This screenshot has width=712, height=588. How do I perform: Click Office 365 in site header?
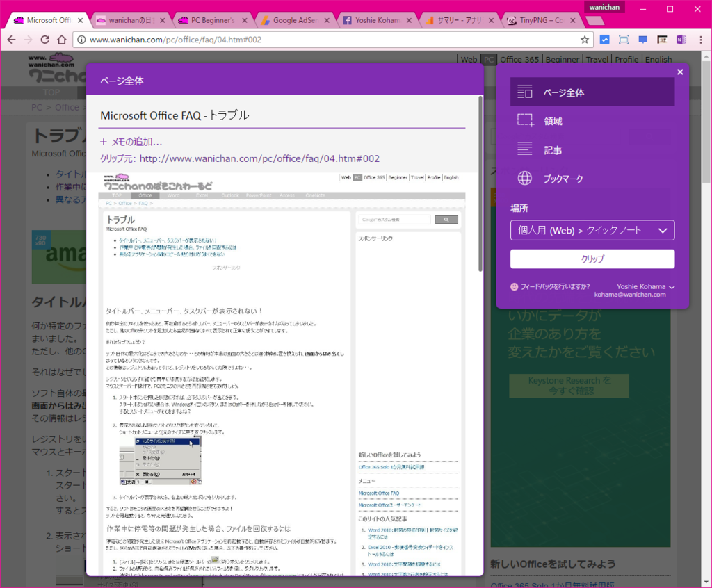pyautogui.click(x=519, y=60)
